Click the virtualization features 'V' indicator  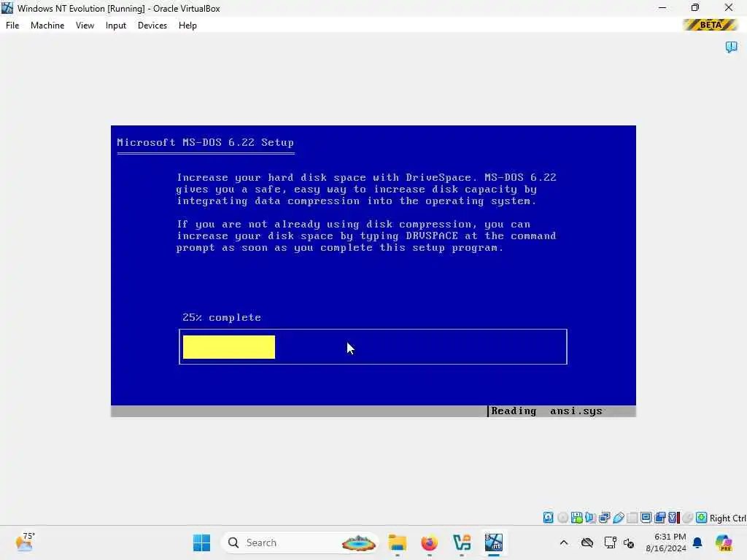(673, 518)
